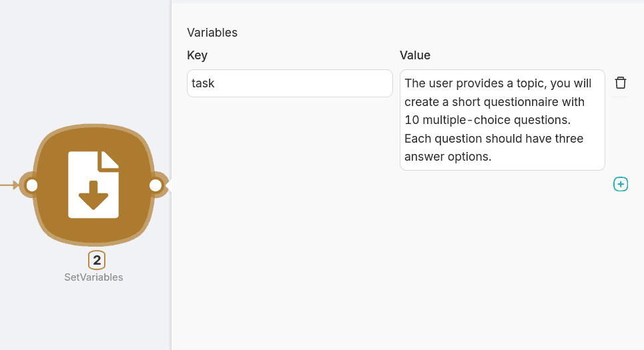This screenshot has height=350, width=644.
Task: Click the node number badge 2
Action: click(97, 260)
